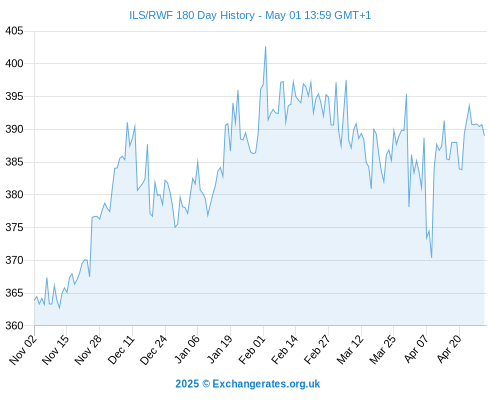Image resolution: width=495 pixels, height=400 pixels.
Task: Click the 360 y-axis value label
Action: (x=14, y=326)
